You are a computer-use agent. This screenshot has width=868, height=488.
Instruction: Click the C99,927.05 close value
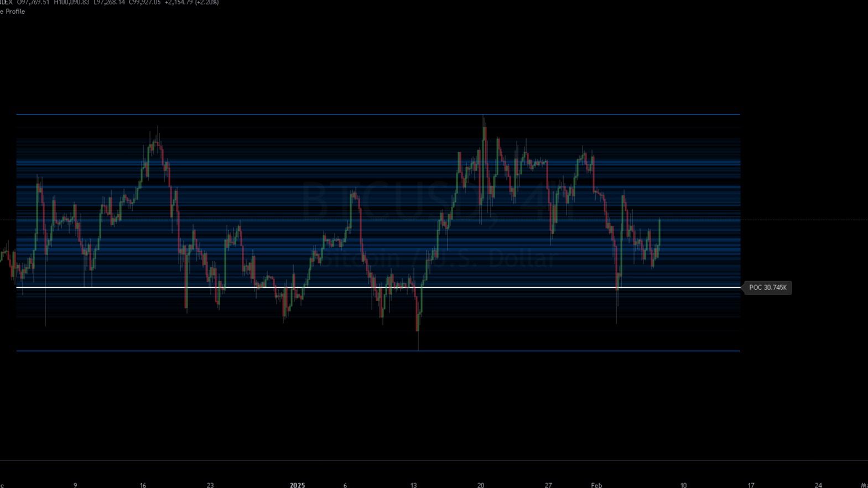[x=144, y=3]
